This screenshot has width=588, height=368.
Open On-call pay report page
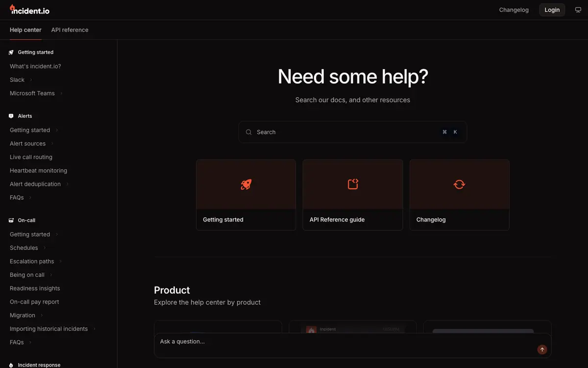pos(34,302)
